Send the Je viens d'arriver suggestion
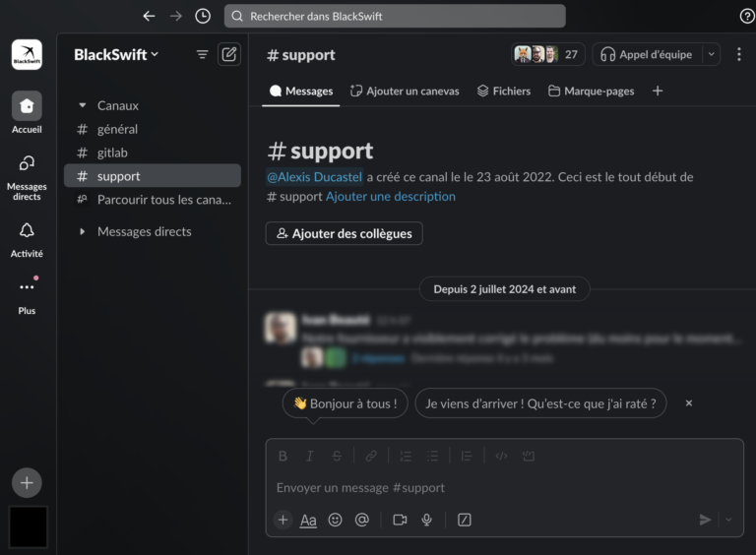 click(540, 403)
